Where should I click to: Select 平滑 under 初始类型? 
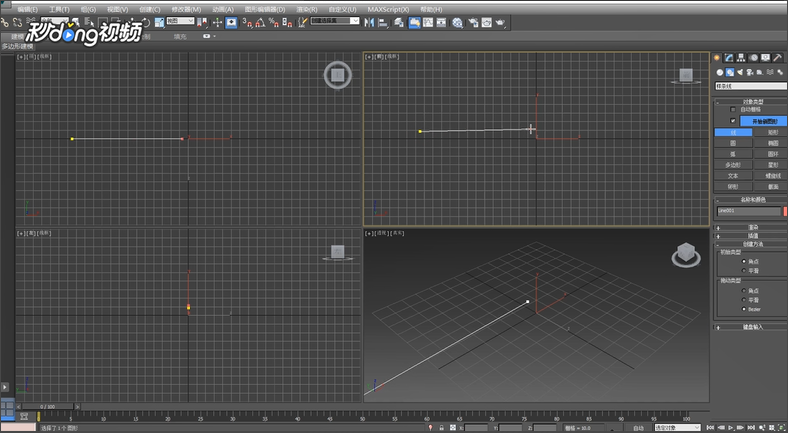(744, 270)
